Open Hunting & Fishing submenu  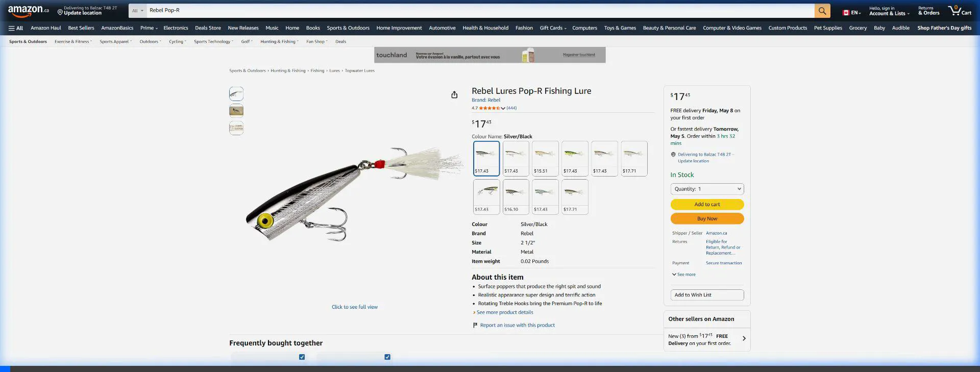coord(279,42)
